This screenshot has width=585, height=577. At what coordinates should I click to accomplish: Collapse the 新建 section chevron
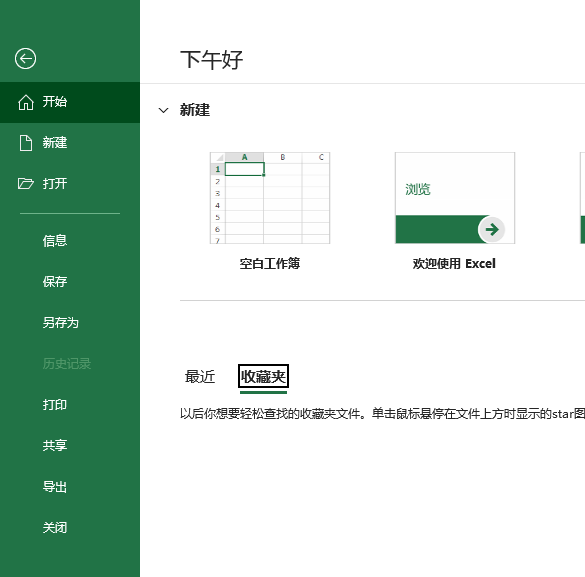point(163,110)
